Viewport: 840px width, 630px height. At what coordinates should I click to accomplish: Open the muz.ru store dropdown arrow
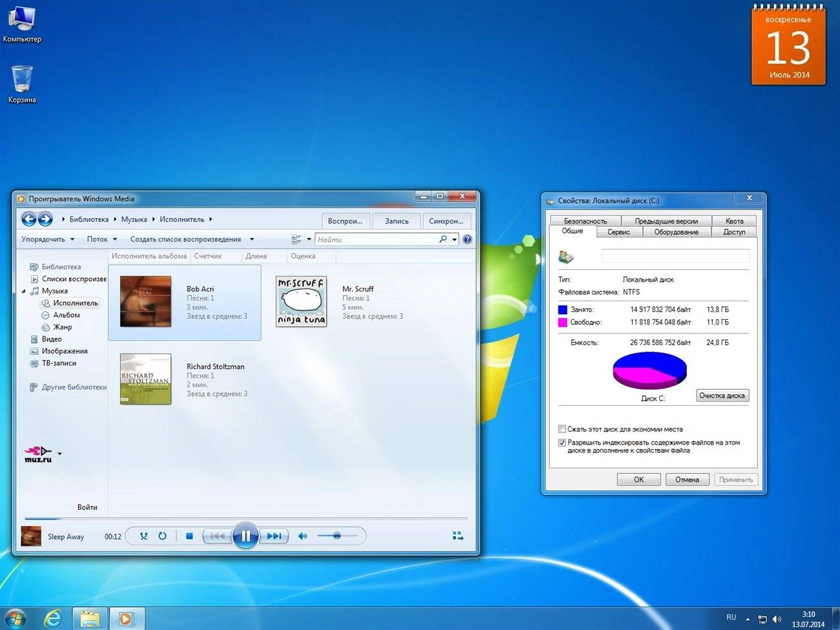click(59, 454)
